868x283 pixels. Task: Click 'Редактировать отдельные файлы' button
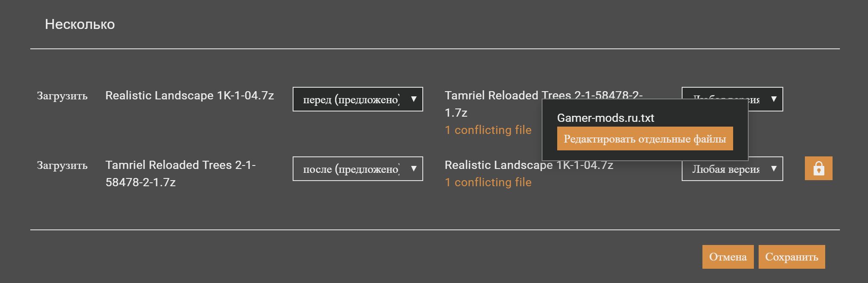tap(645, 139)
